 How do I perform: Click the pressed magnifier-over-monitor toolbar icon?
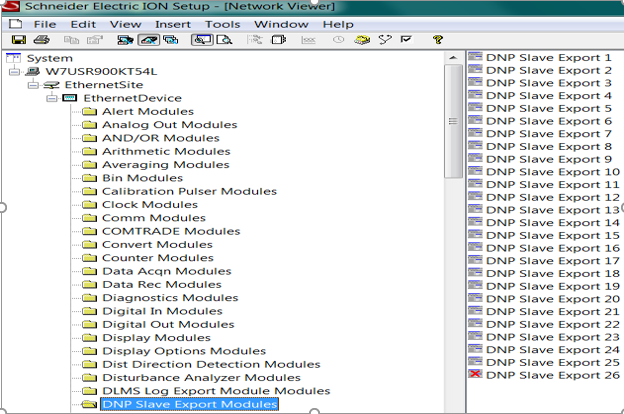coord(203,40)
